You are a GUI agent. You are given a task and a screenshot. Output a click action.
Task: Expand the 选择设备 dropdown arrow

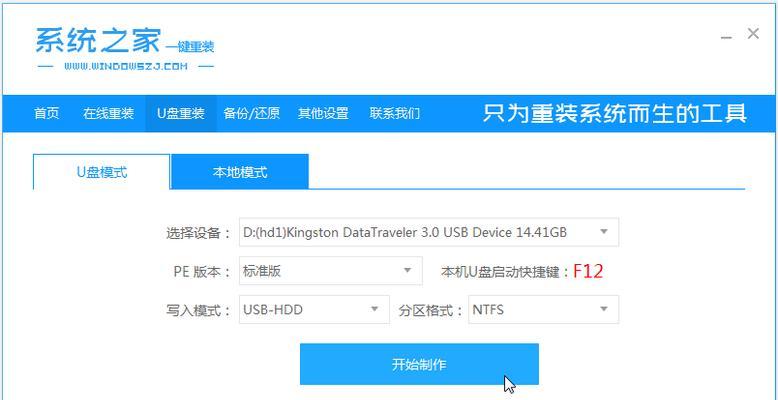[604, 232]
